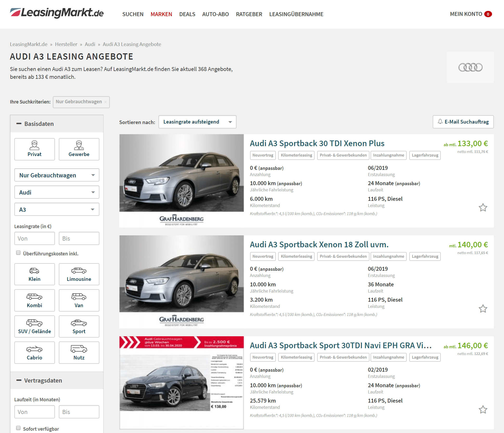Click the 'mtl. 140,00 €' price
Screen dimensions: 504x433
(x=469, y=245)
